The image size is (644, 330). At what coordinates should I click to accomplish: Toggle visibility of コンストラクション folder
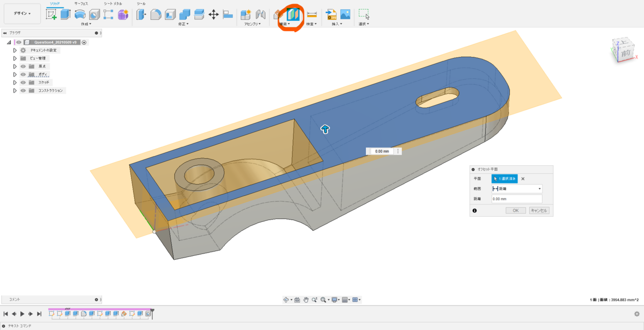[x=23, y=90]
